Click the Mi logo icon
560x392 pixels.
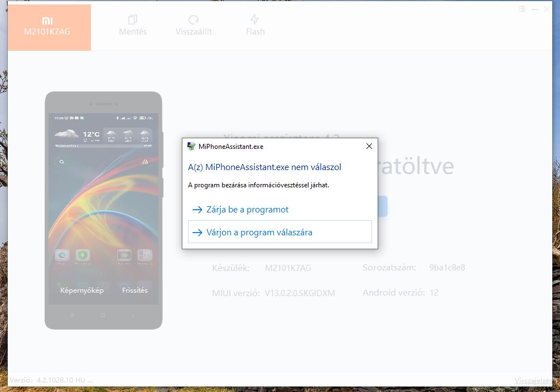click(x=47, y=21)
